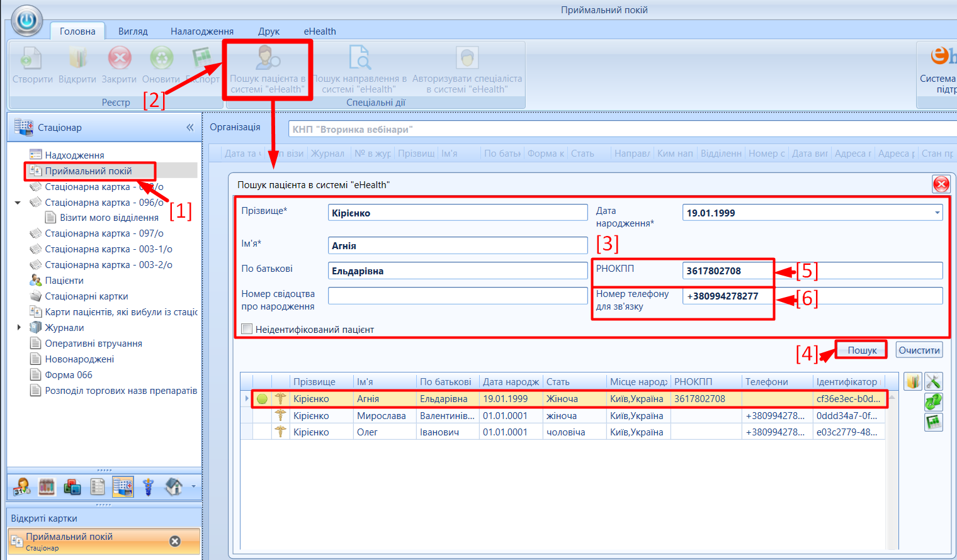Click the Відкрити ribbon button
Viewport: 957px width, 560px height.
pyautogui.click(x=77, y=65)
